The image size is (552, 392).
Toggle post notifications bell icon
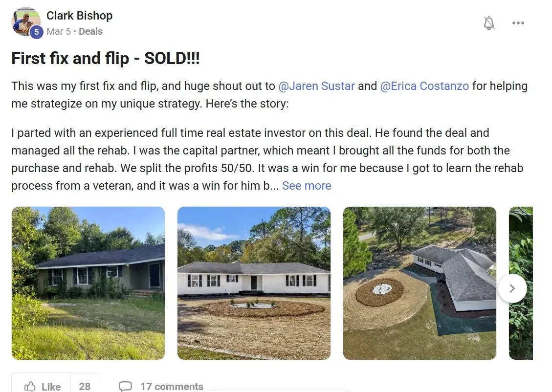click(x=489, y=23)
